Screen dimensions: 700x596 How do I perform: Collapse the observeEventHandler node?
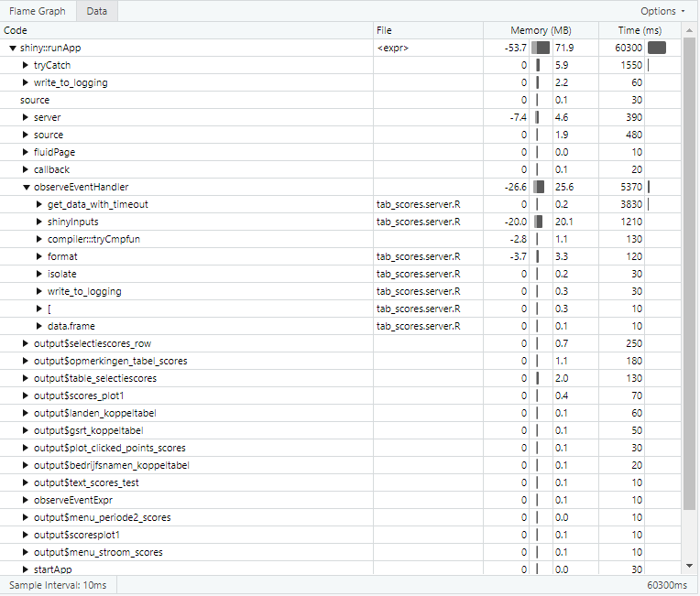click(x=26, y=187)
